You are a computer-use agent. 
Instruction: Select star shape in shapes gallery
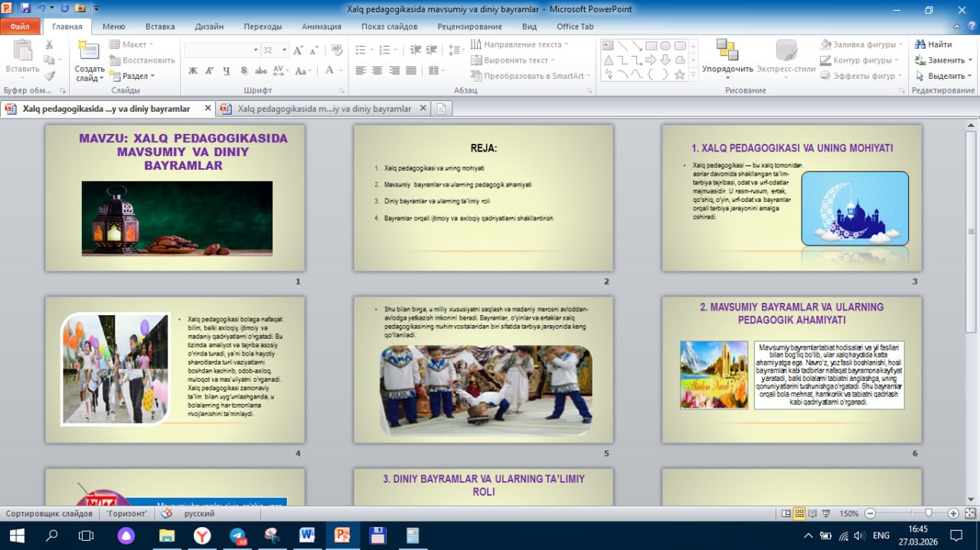click(x=680, y=74)
